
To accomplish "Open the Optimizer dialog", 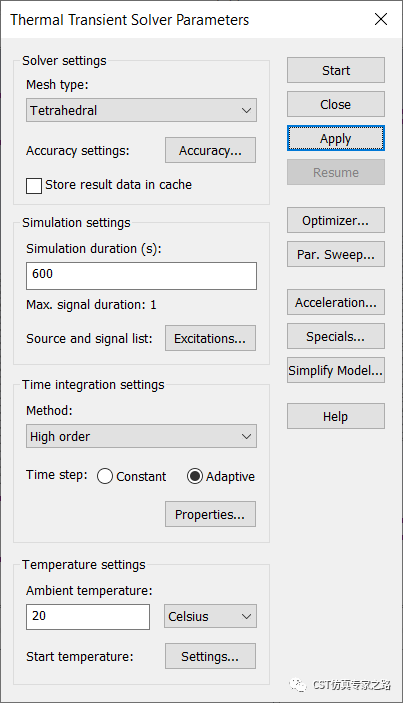I will point(336,220).
